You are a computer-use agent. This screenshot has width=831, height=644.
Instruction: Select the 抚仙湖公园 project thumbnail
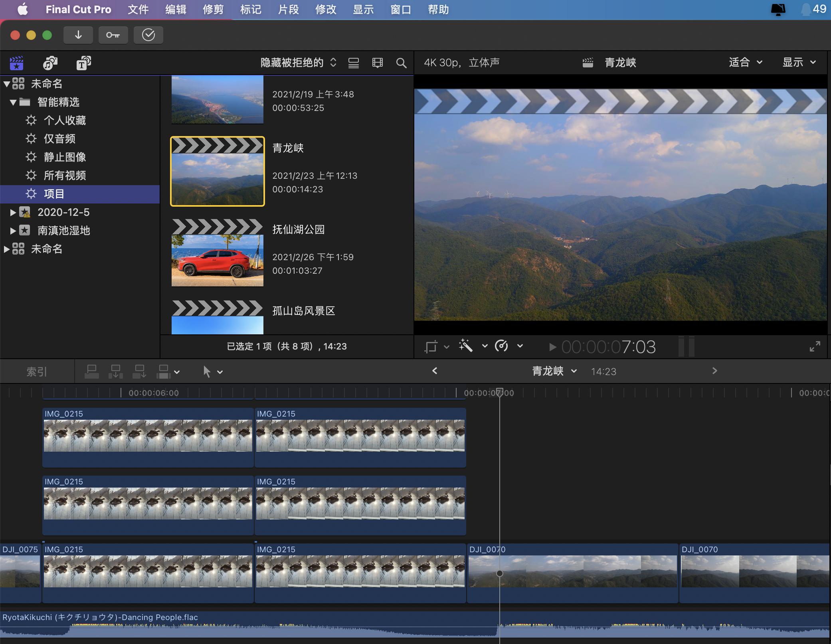click(218, 253)
